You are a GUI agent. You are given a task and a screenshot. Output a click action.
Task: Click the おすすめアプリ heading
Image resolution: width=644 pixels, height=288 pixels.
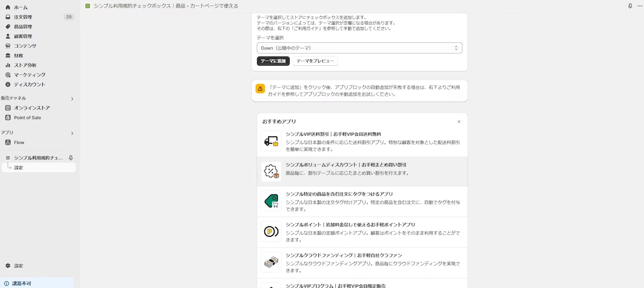[x=279, y=122]
